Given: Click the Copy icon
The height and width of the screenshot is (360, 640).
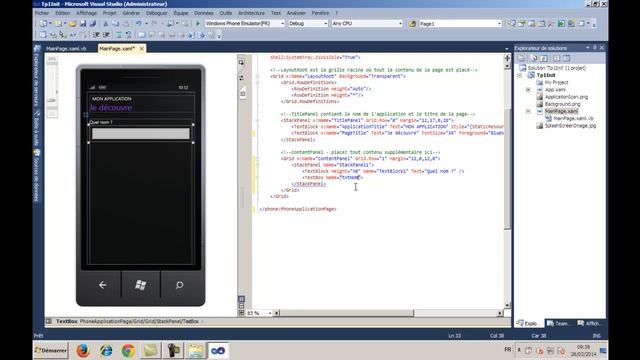Looking at the screenshot, I should 116,24.
